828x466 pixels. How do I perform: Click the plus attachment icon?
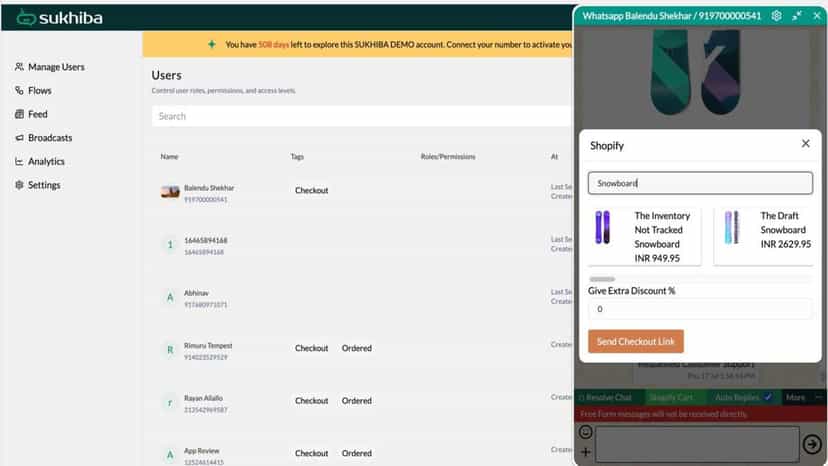[586, 452]
